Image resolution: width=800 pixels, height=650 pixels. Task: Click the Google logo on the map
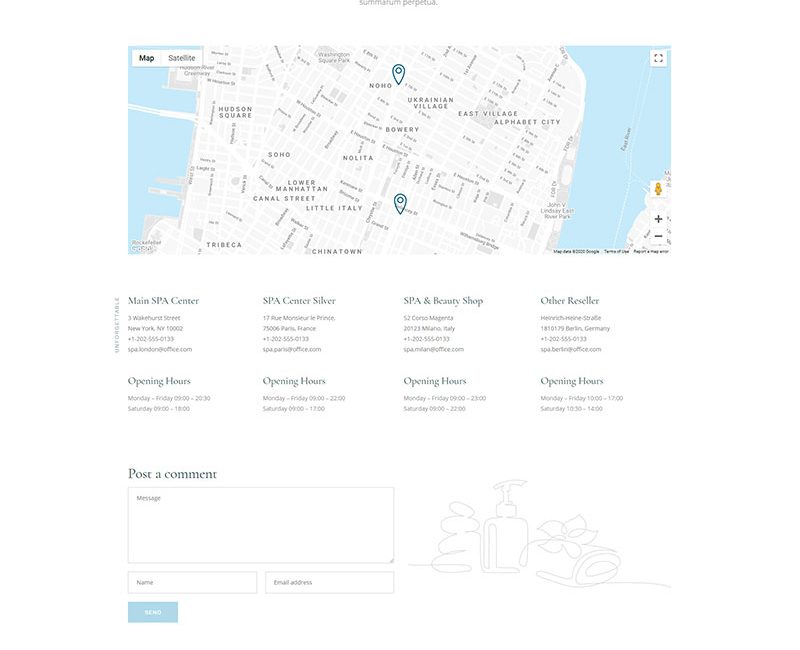pos(141,249)
